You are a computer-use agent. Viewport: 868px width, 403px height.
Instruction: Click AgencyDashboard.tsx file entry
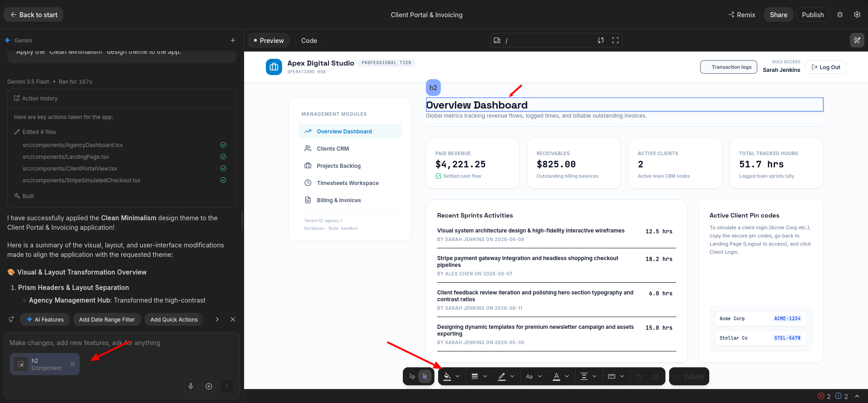tap(73, 145)
